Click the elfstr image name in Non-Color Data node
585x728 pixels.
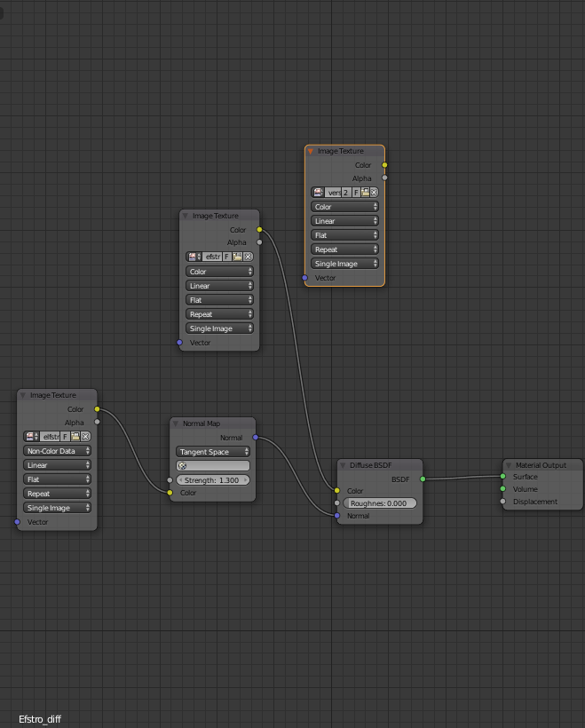pyautogui.click(x=50, y=437)
